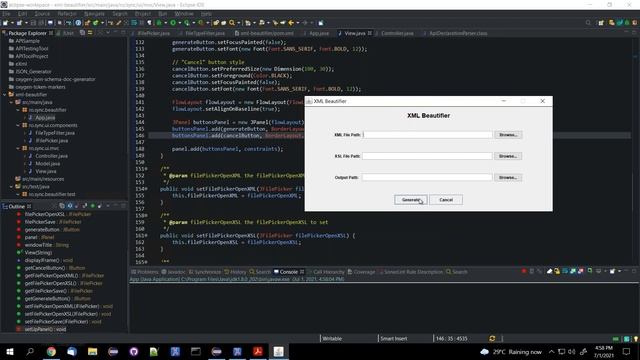The width and height of the screenshot is (640, 360).
Task: Click Cancel in XML Beautifier dialog
Action: tap(446, 200)
